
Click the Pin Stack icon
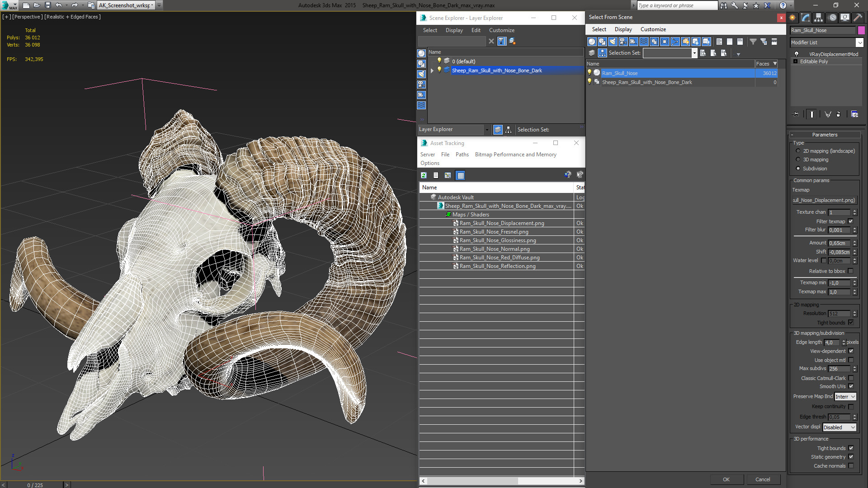796,114
